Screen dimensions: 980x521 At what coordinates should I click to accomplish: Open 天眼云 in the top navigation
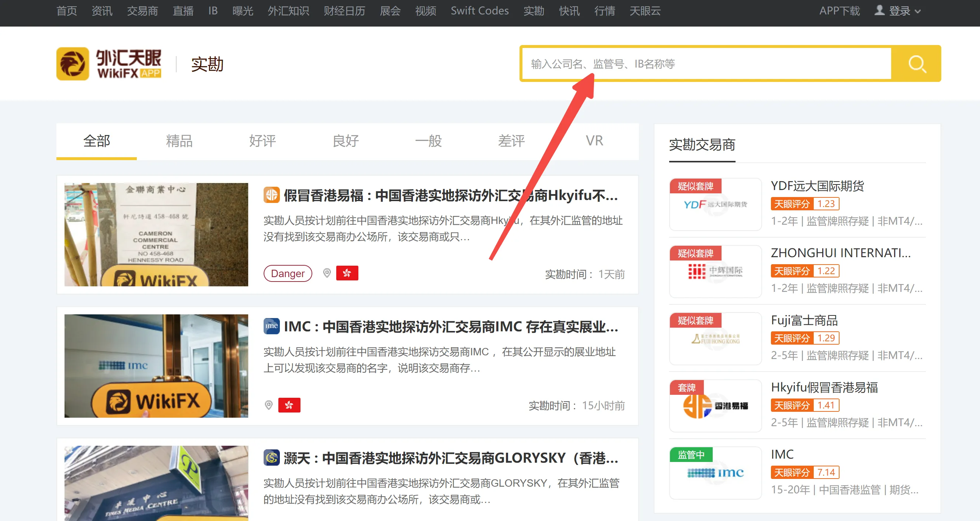[645, 11]
